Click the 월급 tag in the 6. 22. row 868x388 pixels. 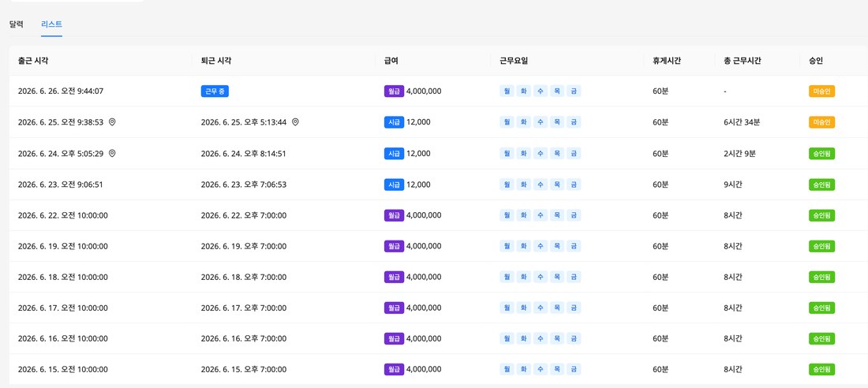(x=394, y=215)
